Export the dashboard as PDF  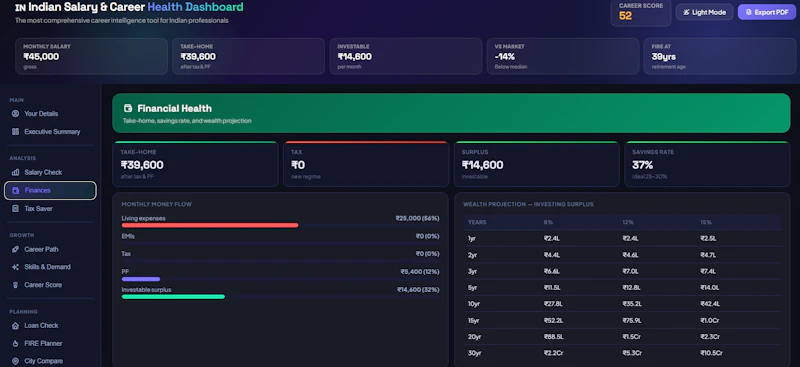[767, 12]
